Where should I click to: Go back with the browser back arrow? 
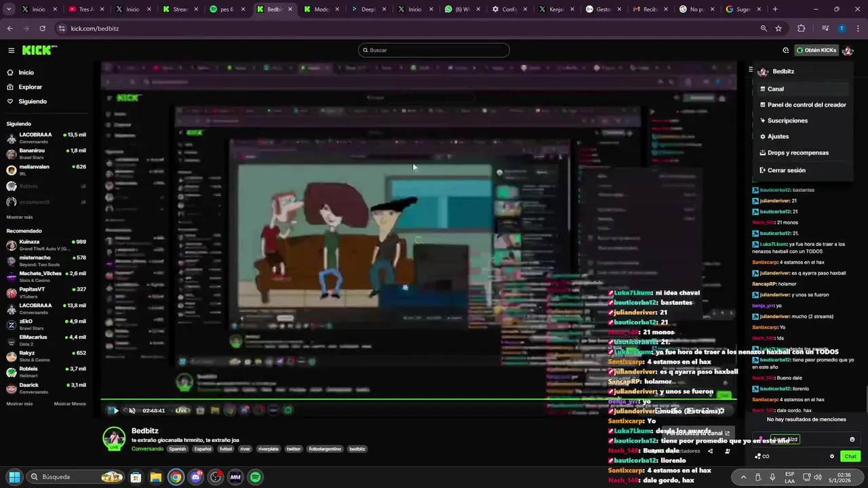pos(9,28)
